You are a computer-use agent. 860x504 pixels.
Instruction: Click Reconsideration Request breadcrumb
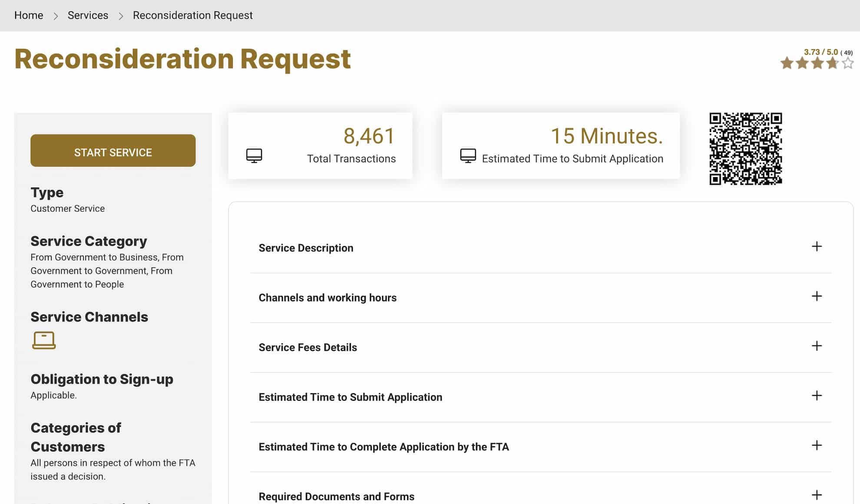click(x=193, y=15)
